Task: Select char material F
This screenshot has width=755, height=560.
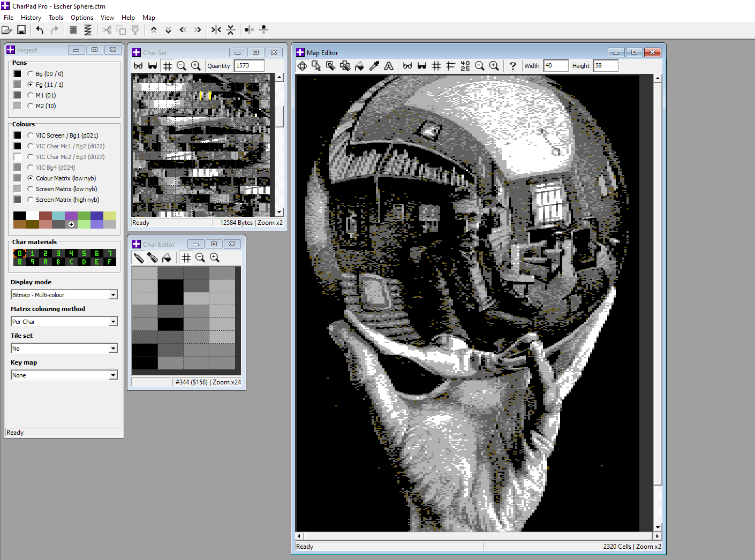Action: pos(110,262)
